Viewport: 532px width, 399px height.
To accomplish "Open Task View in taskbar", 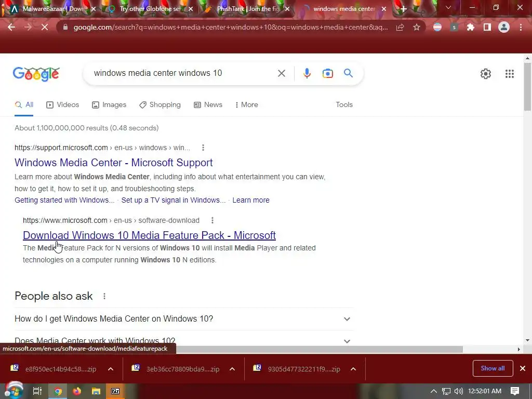I will point(37,391).
